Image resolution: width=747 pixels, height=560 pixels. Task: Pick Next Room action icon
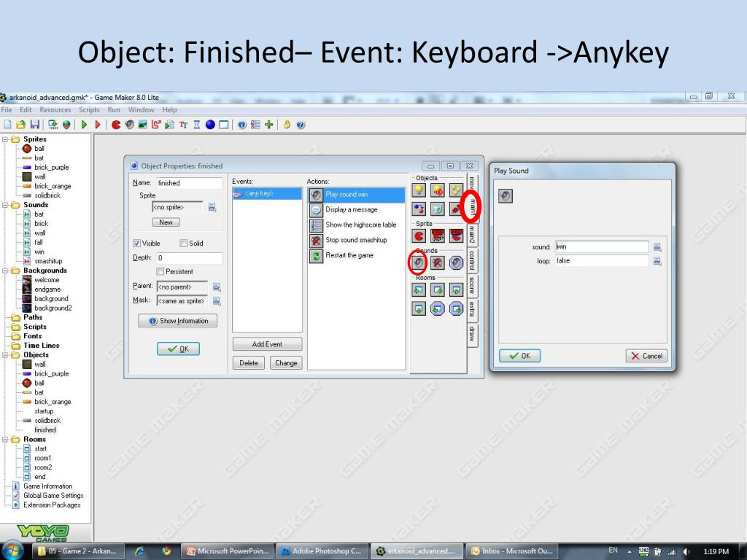point(438,289)
